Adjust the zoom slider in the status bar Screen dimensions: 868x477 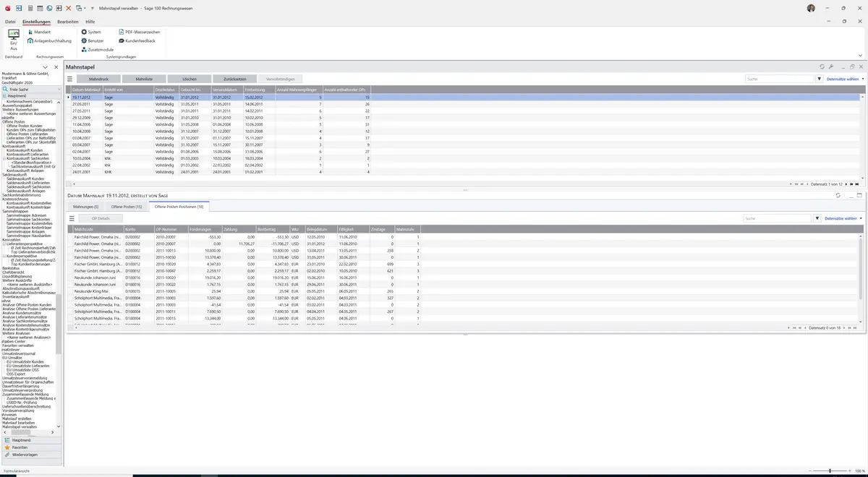pyautogui.click(x=830, y=471)
